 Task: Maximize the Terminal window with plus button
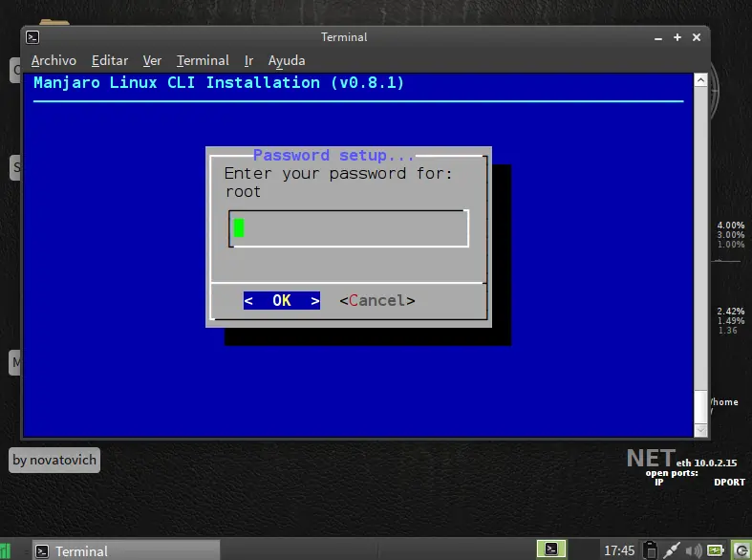[x=677, y=37]
